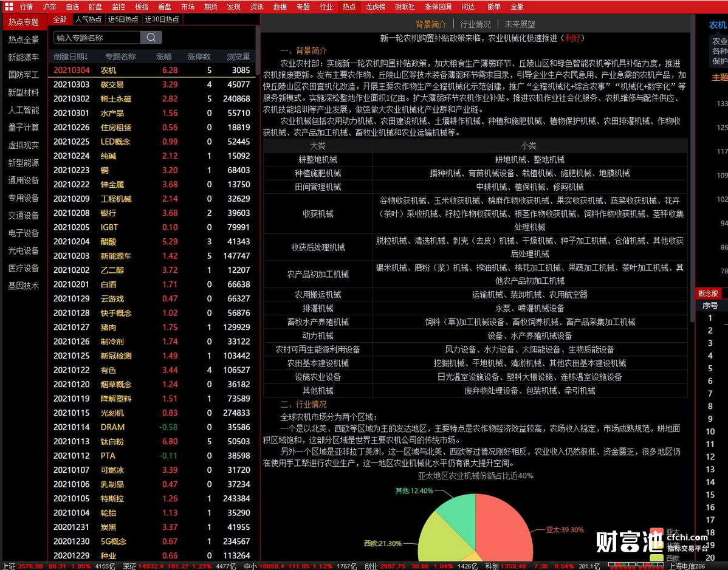Sort by 创建日期 column header
728x570 pixels.
[x=70, y=57]
